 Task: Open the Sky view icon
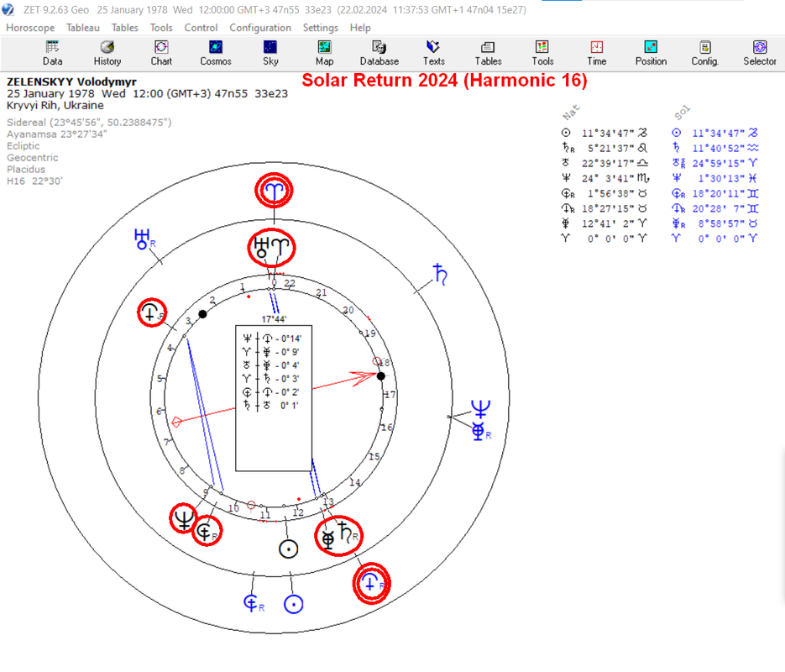[270, 54]
